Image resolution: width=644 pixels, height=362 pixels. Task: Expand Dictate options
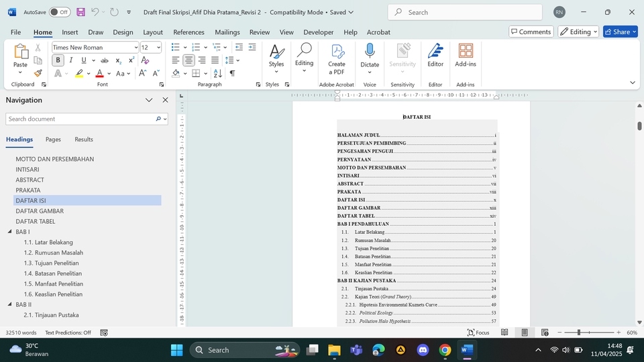(x=370, y=72)
